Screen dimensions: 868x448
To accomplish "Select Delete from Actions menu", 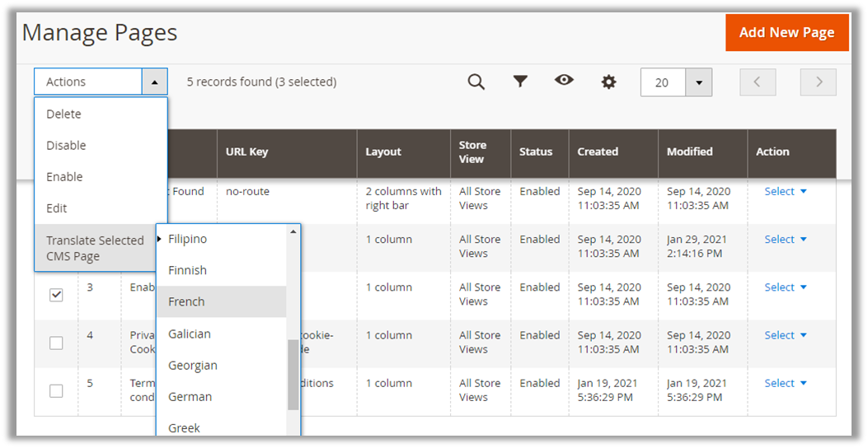I will point(63,114).
